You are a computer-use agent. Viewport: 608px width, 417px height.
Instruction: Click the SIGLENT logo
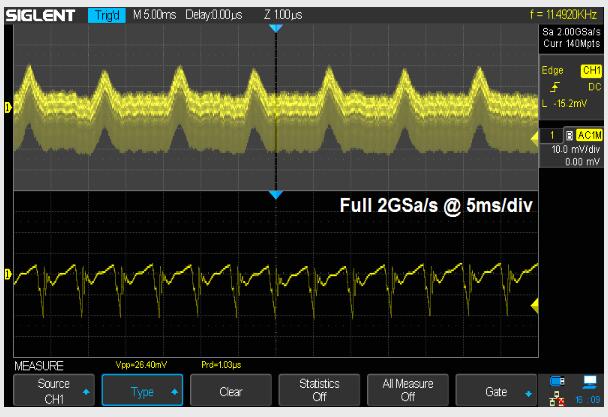40,16
